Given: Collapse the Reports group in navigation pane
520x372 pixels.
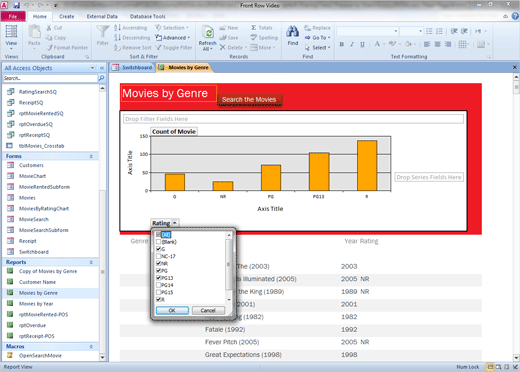Looking at the screenshot, I should pyautogui.click(x=91, y=262).
